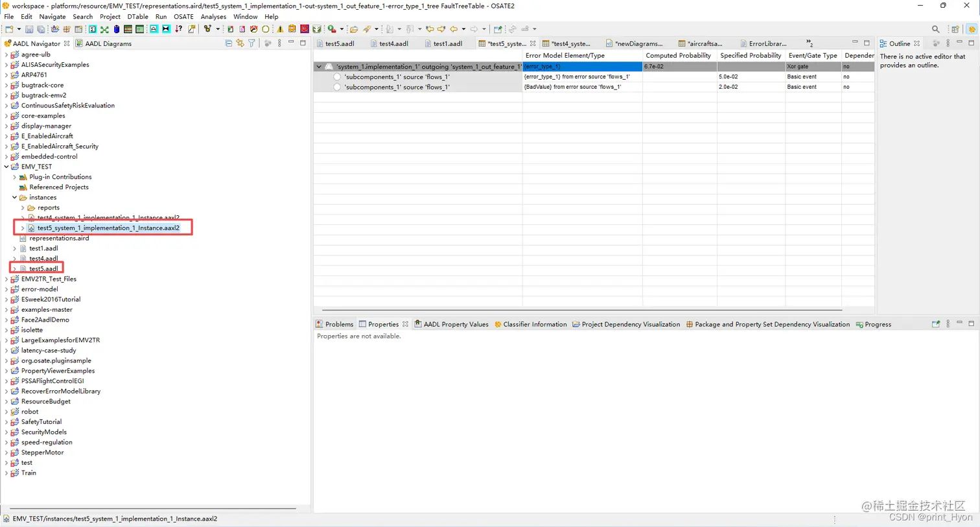Close the *test5_syste... editor tab

pos(533,43)
